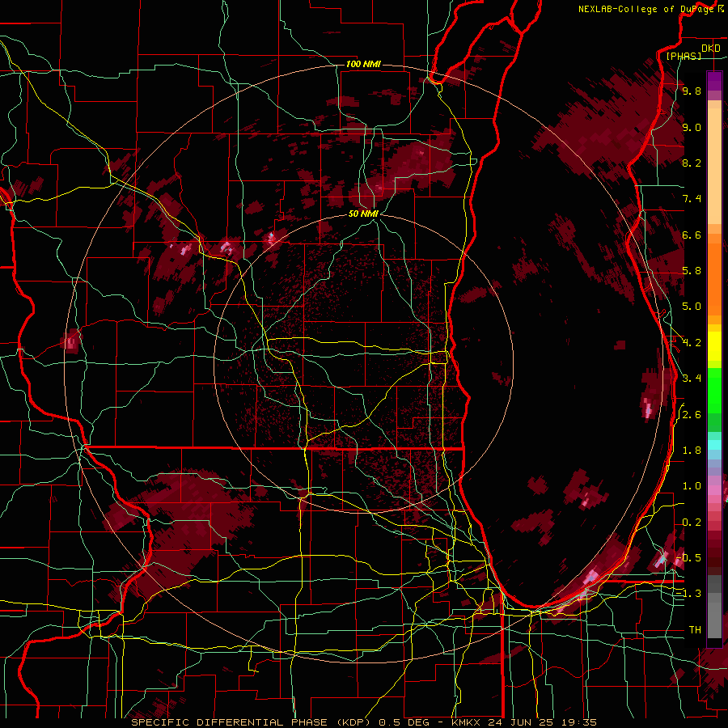
Task: Select the 100 NMI range ring label
Action: (363, 64)
